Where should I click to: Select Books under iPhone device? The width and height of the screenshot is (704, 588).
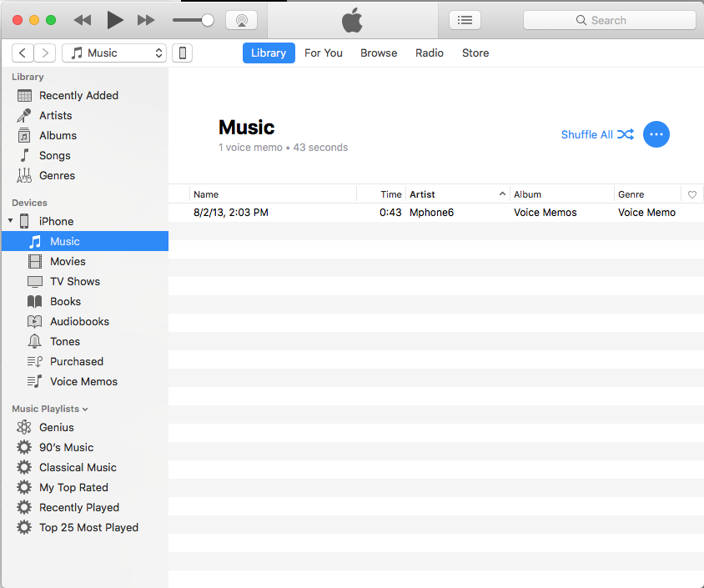coord(85,301)
